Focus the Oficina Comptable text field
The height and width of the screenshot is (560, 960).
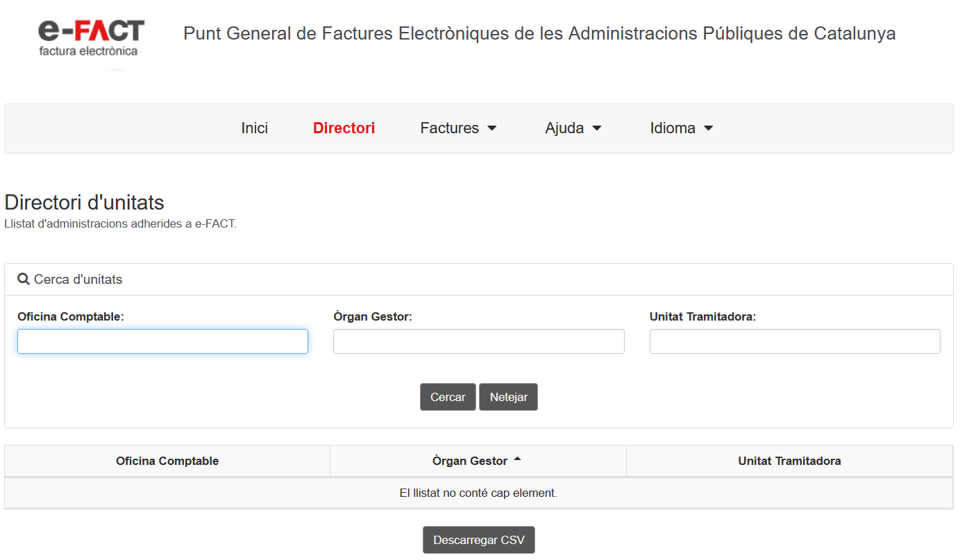coord(162,341)
